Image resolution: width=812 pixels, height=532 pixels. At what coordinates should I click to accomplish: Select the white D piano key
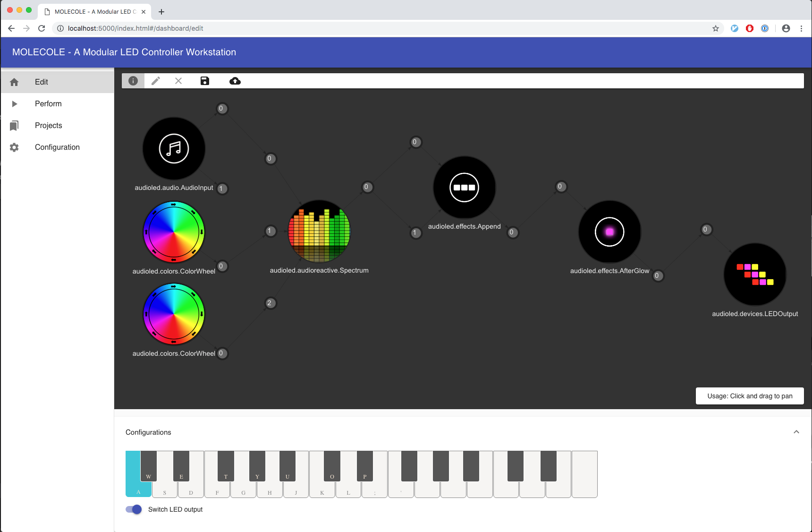click(191, 489)
